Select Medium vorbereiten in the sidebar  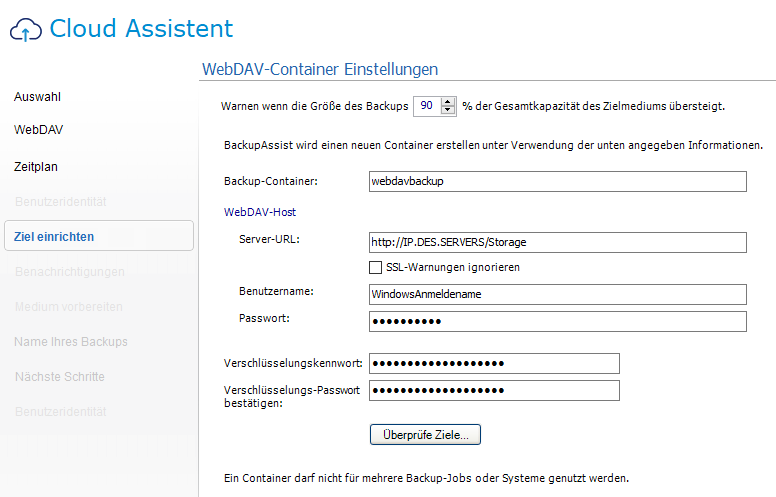68,306
